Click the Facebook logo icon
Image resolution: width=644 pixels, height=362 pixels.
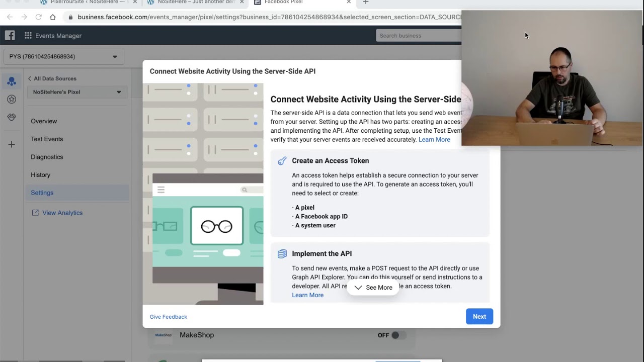(x=10, y=35)
